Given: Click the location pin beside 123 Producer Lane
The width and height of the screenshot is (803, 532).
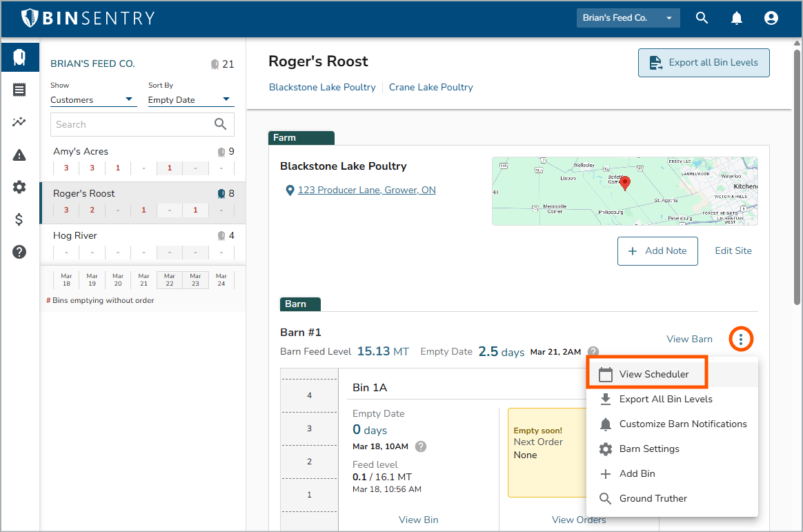Looking at the screenshot, I should (x=290, y=190).
